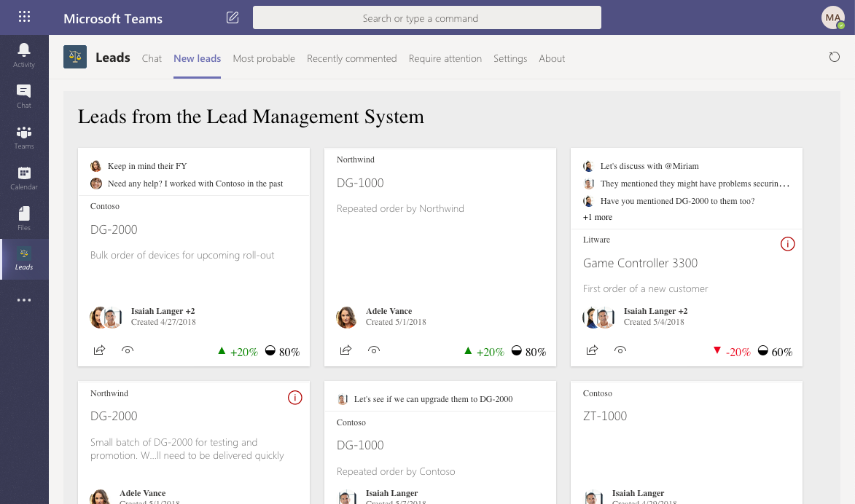855x504 pixels.
Task: Click the 60% probability indicator on the Litware card
Action: coord(775,352)
